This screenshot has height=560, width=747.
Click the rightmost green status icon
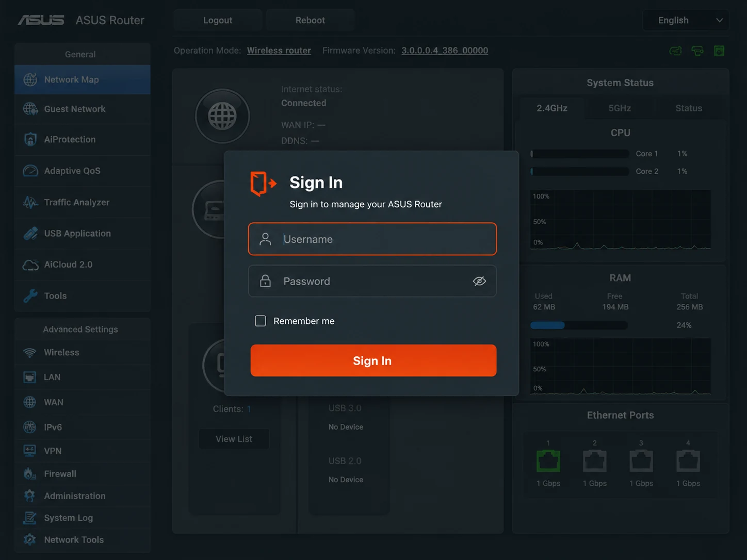coord(719,51)
